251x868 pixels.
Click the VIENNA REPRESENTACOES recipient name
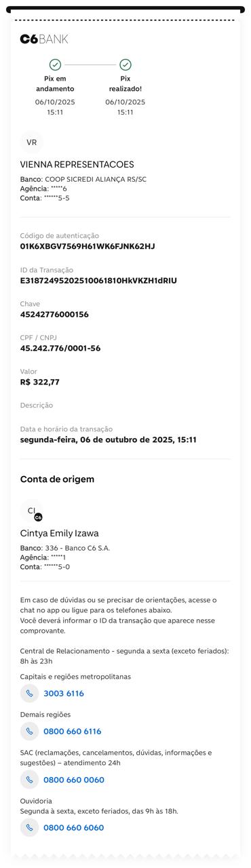coord(77,165)
